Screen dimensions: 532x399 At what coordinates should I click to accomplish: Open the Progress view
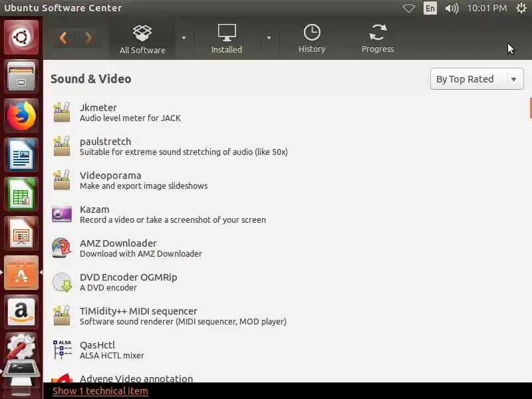click(378, 39)
